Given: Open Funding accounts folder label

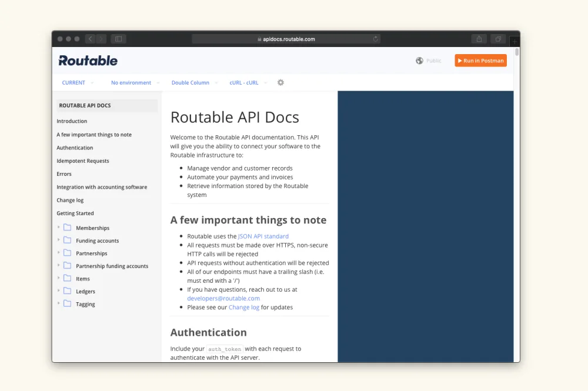Looking at the screenshot, I should point(98,240).
